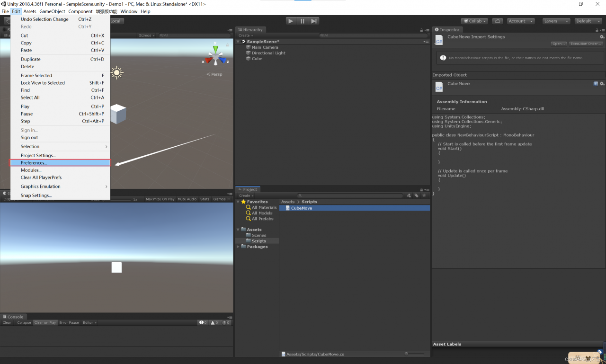
Task: Toggle Mute Audio in Game view
Action: coord(187,199)
